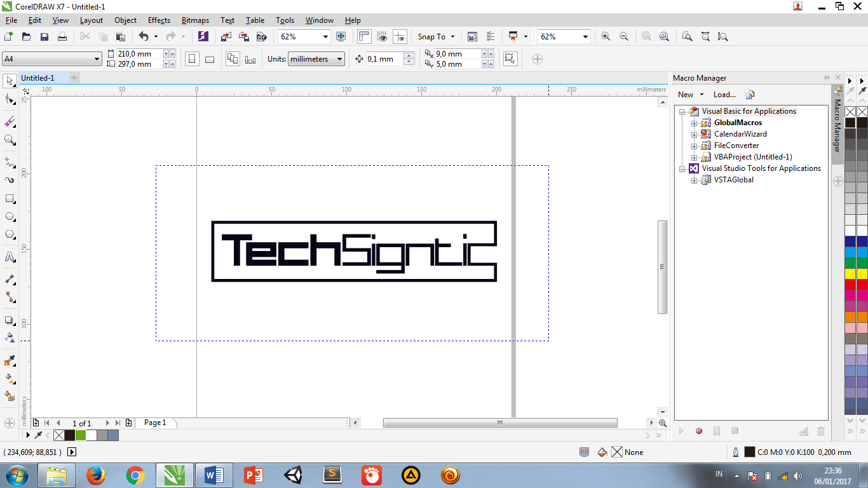The height and width of the screenshot is (488, 868).
Task: Open the Layout menu
Action: point(91,20)
